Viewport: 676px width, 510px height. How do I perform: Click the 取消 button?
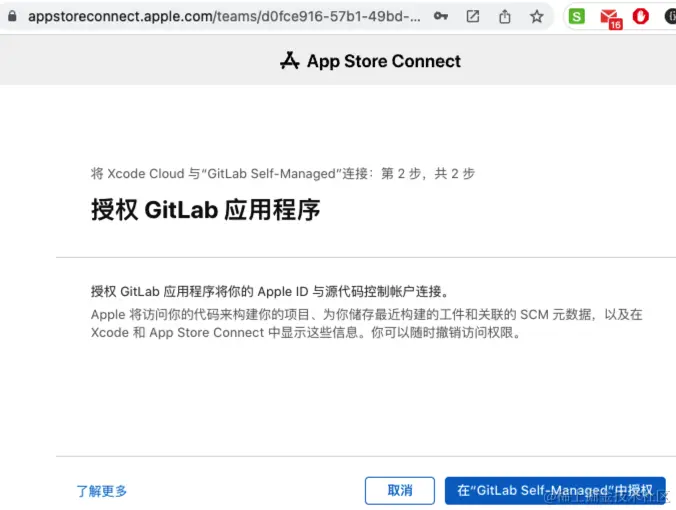[x=400, y=491]
